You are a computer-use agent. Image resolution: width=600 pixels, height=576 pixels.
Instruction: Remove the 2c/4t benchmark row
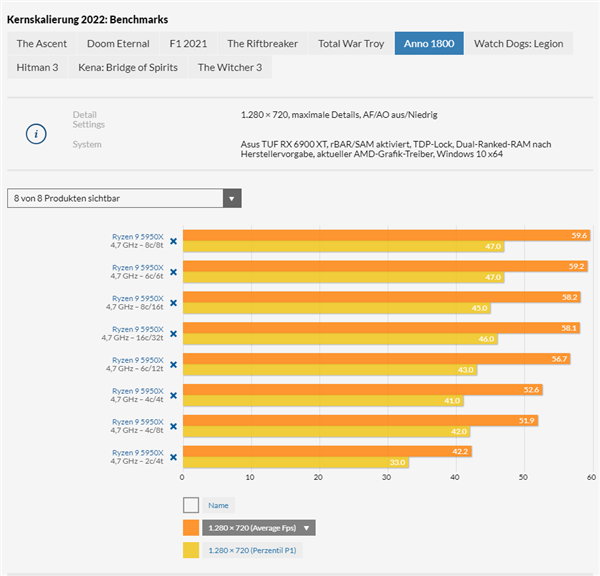pos(173,457)
